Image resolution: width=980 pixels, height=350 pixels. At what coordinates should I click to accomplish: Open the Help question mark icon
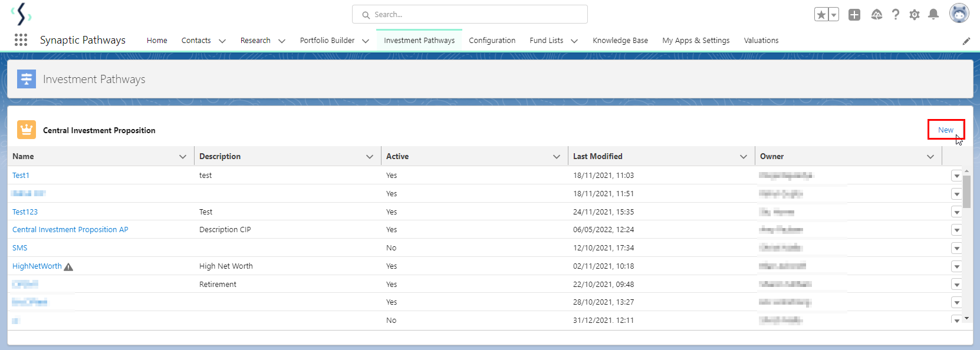pos(896,15)
